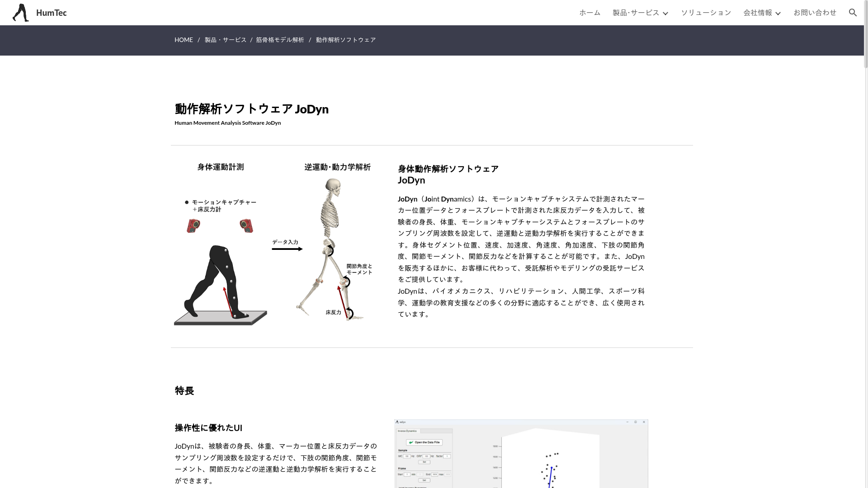Open 会社情報 menu item
This screenshot has width=868, height=488.
point(758,13)
